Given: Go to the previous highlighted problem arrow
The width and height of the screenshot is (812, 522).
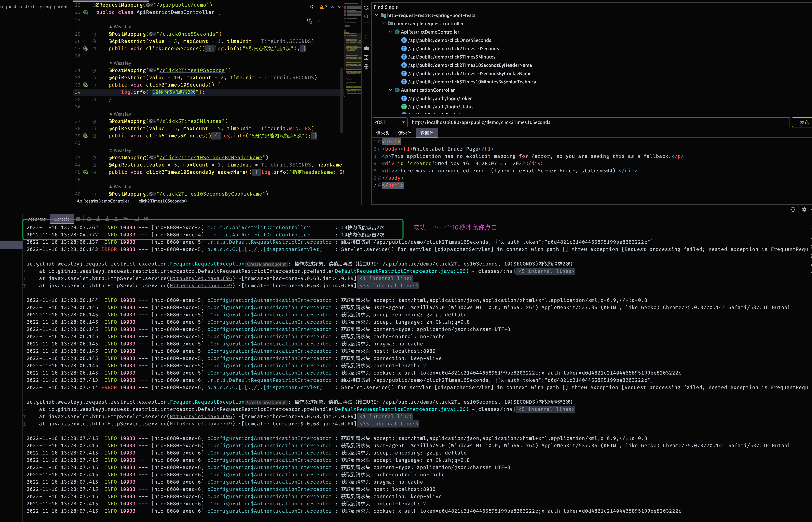Looking at the screenshot, I should (x=332, y=7).
